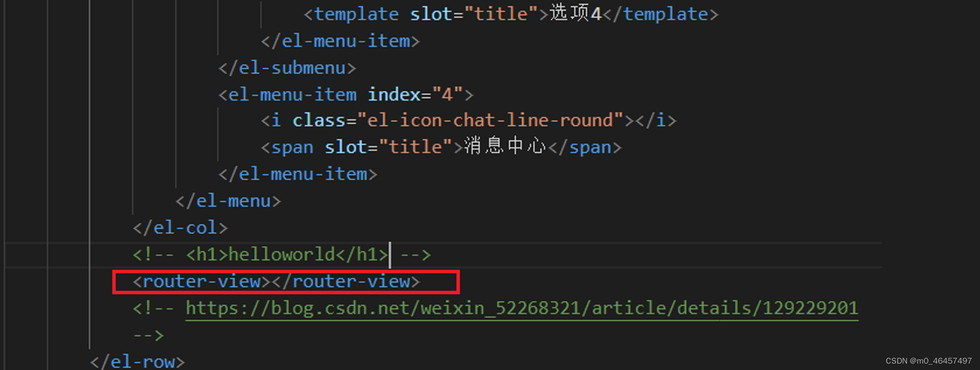This screenshot has height=370, width=980.
Task: Click the span text 消息中心
Action: (x=505, y=147)
